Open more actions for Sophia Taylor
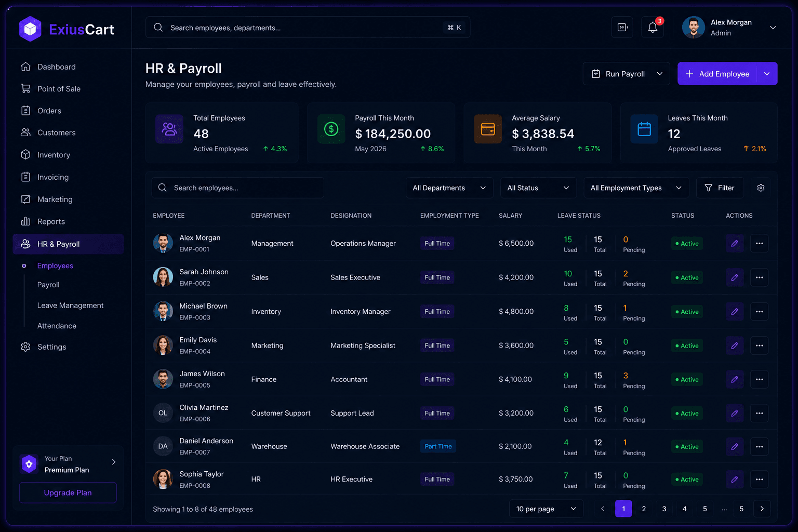The height and width of the screenshot is (532, 798). (759, 479)
